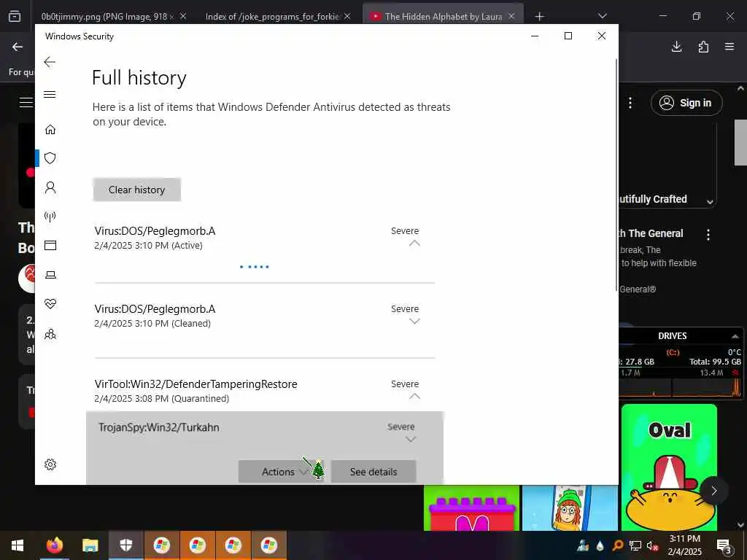Expand the TrojanSpy:Win32/Turkahn entry chevron
This screenshot has height=560, width=747.
click(x=411, y=440)
